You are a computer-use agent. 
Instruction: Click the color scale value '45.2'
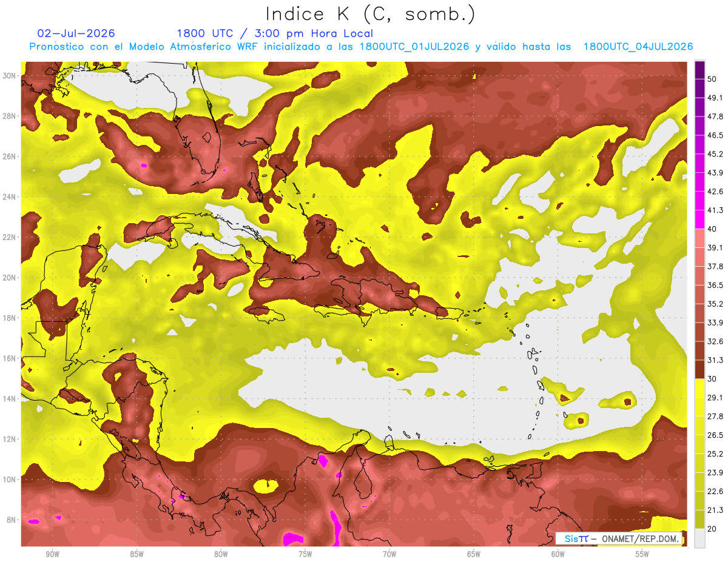point(715,154)
